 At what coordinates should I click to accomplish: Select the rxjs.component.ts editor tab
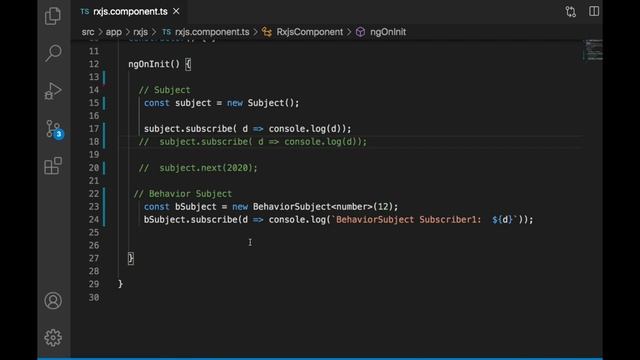[130, 11]
